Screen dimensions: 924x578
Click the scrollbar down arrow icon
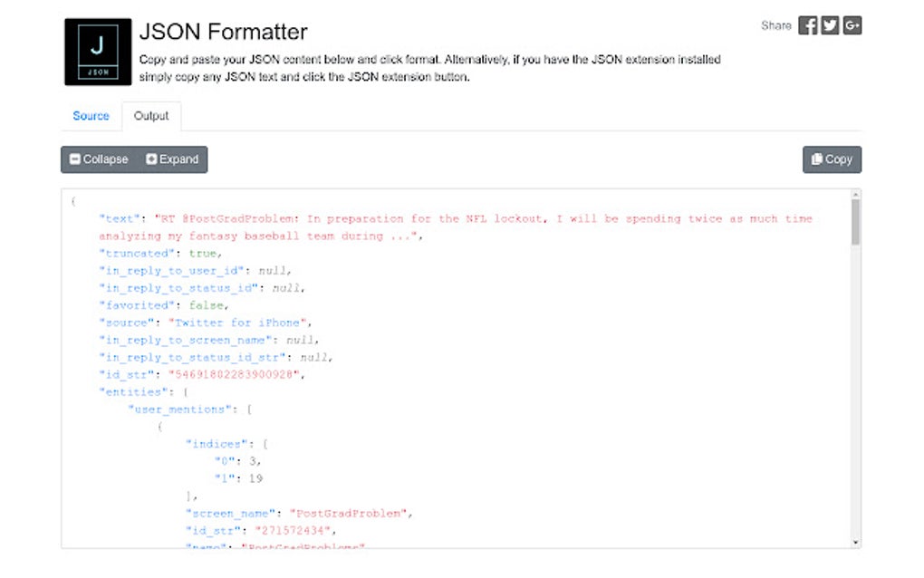855,541
